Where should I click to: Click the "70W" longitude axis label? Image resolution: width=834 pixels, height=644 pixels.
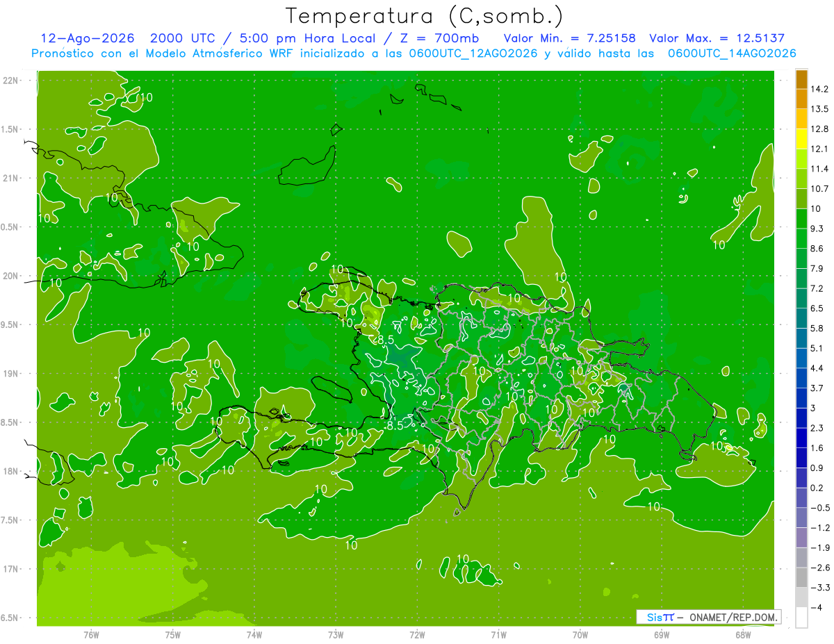pos(580,634)
